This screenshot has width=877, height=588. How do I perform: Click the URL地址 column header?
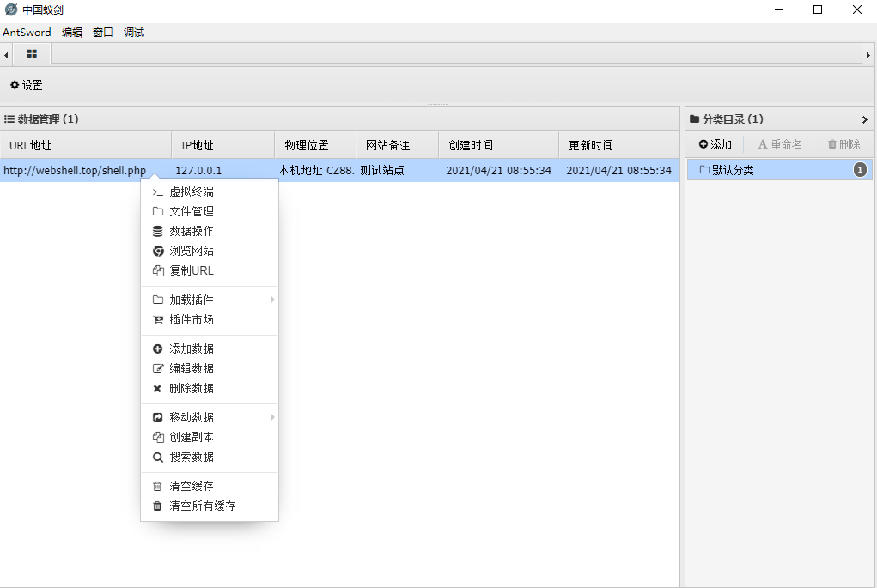click(x=30, y=145)
